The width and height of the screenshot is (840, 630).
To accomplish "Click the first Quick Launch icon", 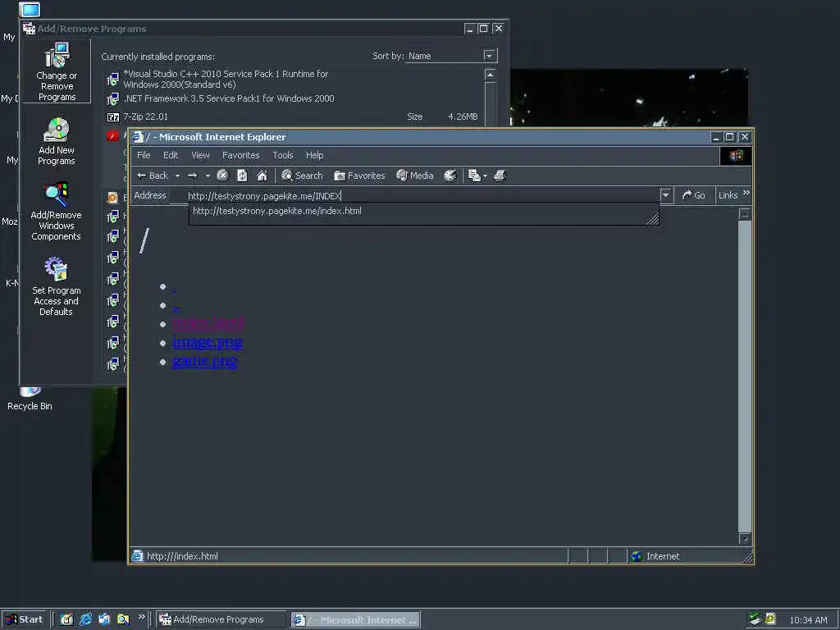I will (x=66, y=619).
